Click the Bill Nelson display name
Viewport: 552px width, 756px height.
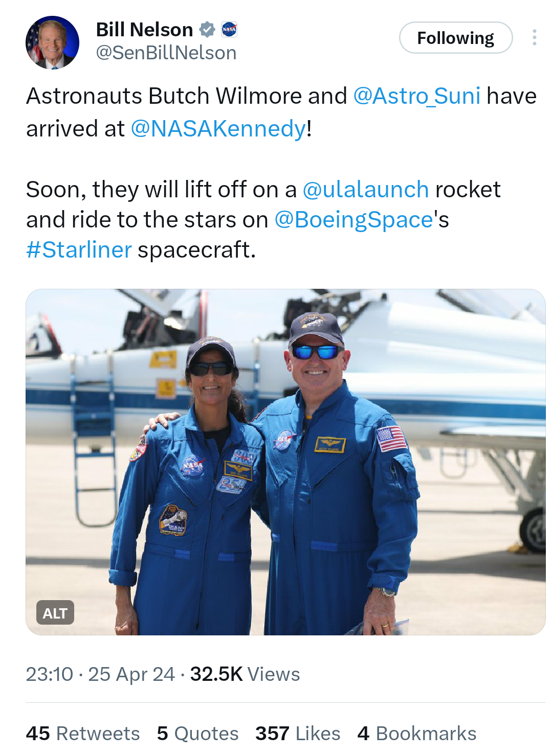click(x=145, y=30)
